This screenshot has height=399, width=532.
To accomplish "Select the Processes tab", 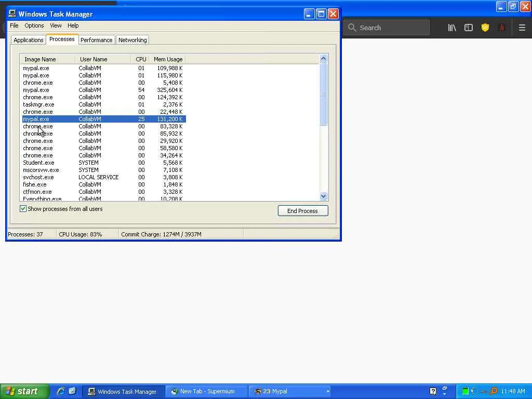I will (62, 39).
